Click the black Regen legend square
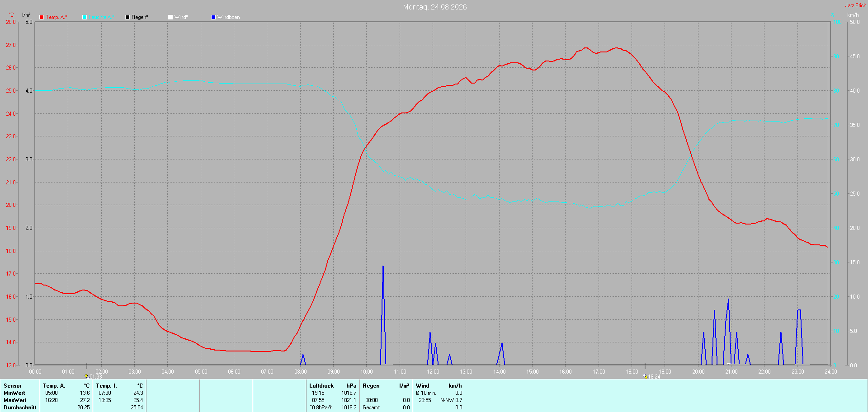This screenshot has height=412, width=868. 127,17
